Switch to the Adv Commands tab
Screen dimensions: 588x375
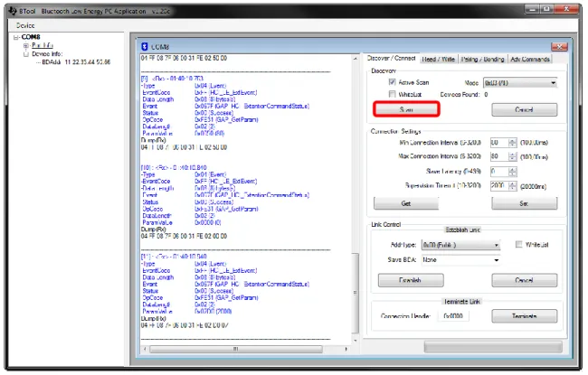530,60
